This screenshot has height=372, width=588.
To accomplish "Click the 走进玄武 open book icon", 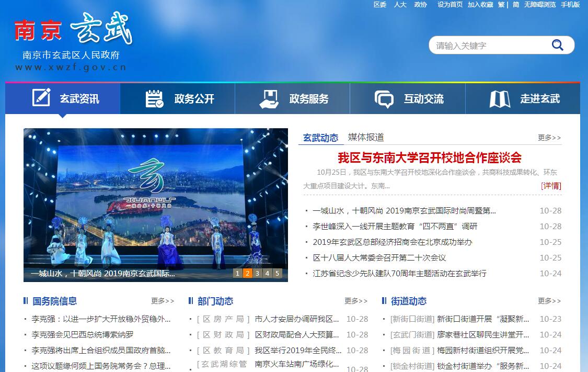I will [500, 99].
